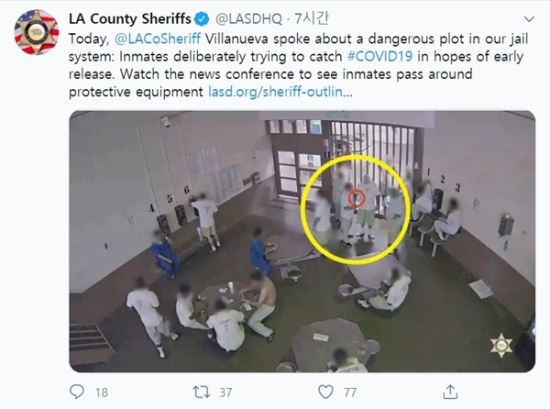Open the share upload icon

[x=450, y=392]
